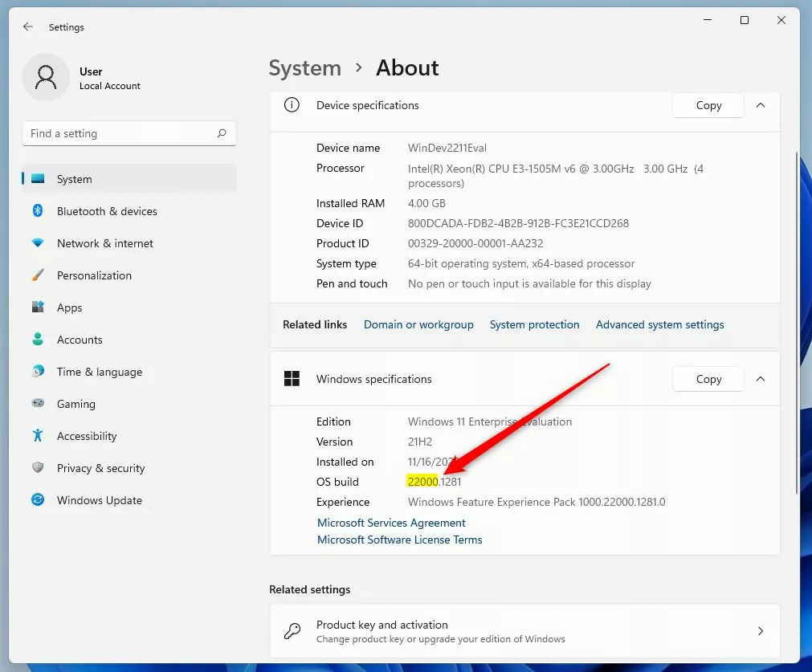Click the Windows Feature Experience Pack text
Screen dimensions: 812x672
(x=537, y=502)
